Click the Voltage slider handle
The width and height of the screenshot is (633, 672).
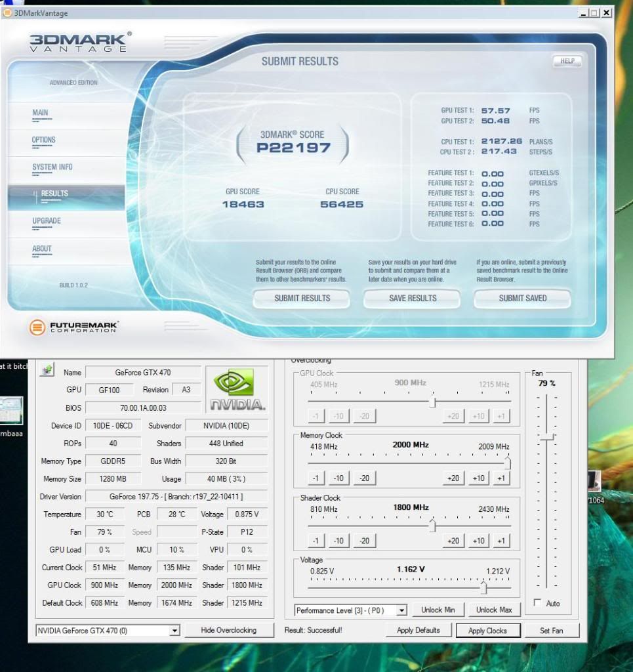pos(483,587)
